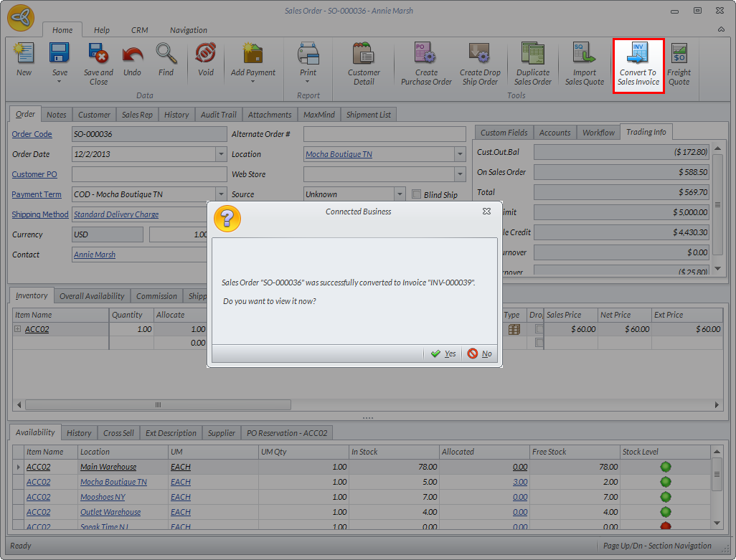Open the Location dropdown arrow
The image size is (736, 560).
coord(460,154)
